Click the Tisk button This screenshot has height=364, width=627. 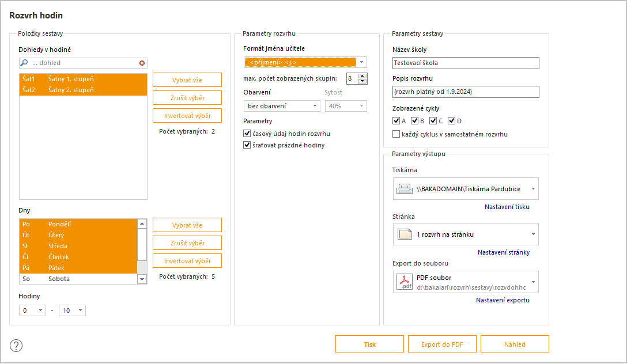(x=369, y=344)
